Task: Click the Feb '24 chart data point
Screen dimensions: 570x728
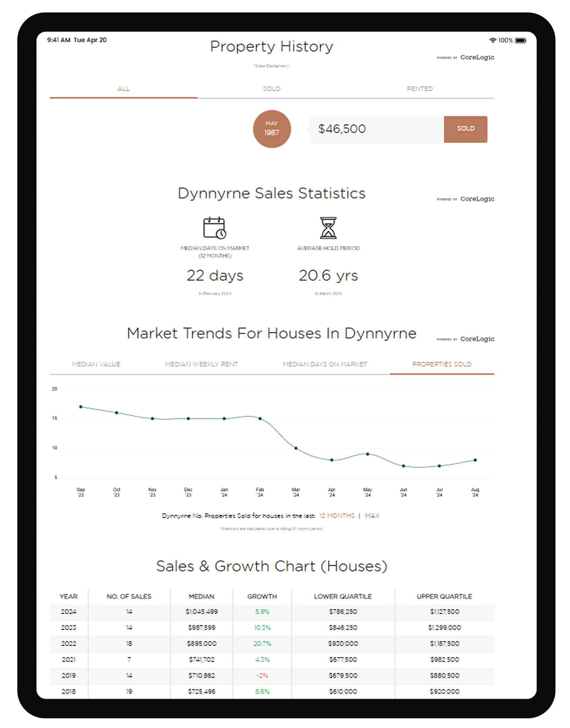Action: [x=260, y=419]
